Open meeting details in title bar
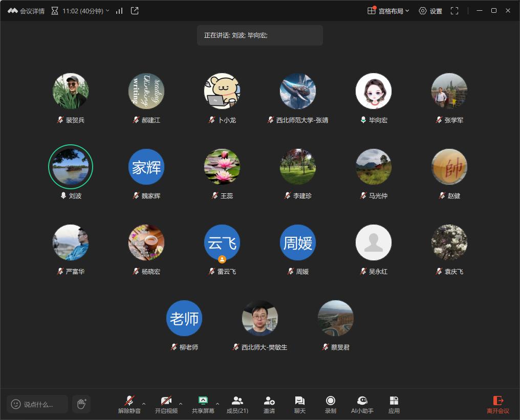The height and width of the screenshot is (420, 520). click(26, 11)
